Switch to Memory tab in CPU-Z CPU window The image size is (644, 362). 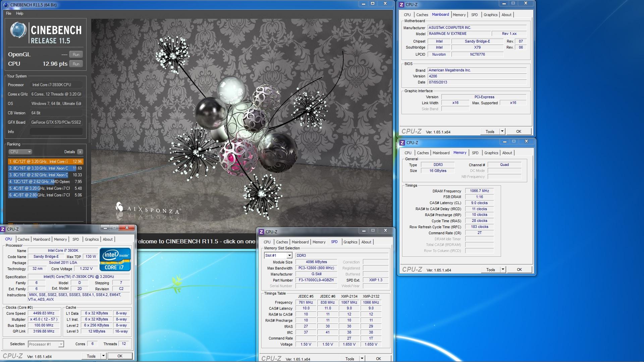pyautogui.click(x=60, y=239)
